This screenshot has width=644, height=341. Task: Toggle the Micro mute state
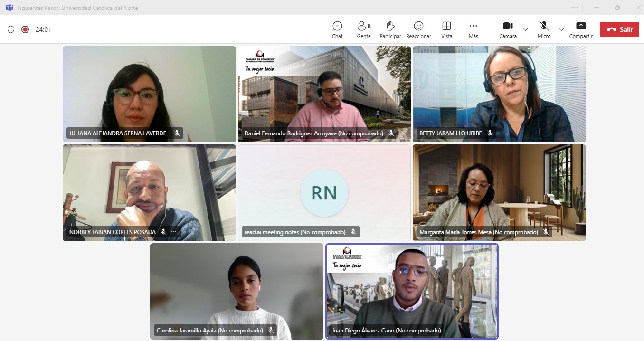point(544,29)
